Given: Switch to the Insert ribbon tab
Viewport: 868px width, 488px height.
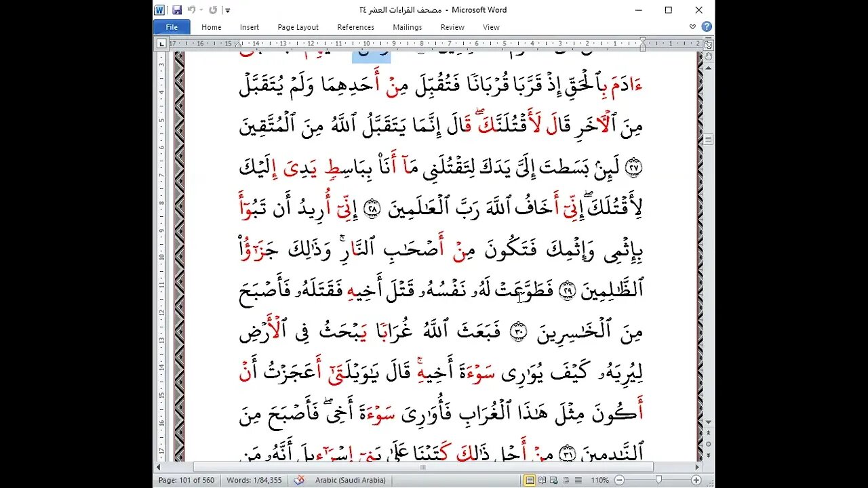Looking at the screenshot, I should [249, 27].
